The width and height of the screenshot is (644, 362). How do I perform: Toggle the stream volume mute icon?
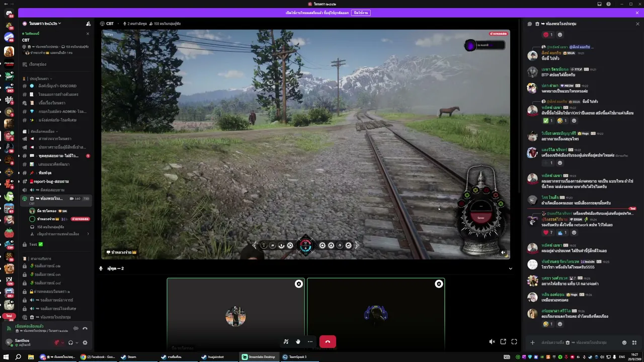point(492,342)
